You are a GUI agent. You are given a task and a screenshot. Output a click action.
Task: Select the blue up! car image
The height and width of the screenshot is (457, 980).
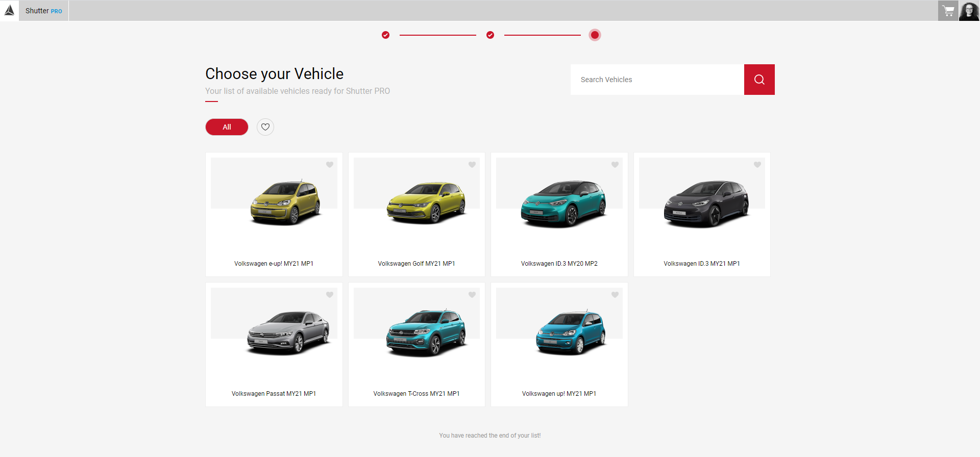click(x=571, y=333)
